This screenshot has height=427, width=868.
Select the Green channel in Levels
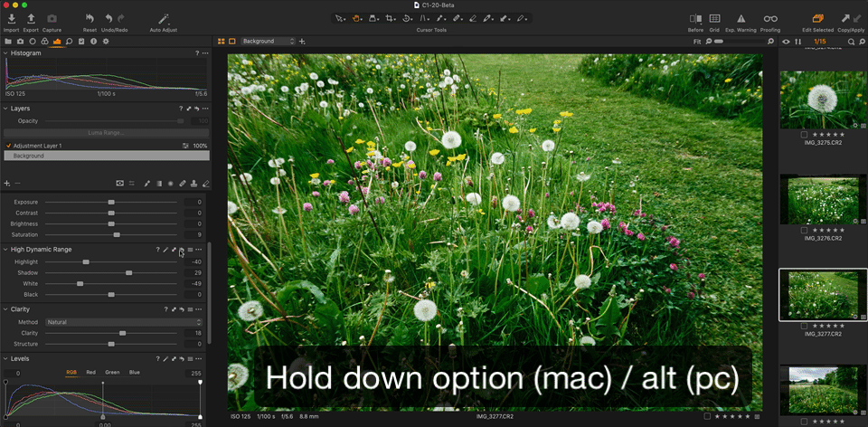point(112,372)
